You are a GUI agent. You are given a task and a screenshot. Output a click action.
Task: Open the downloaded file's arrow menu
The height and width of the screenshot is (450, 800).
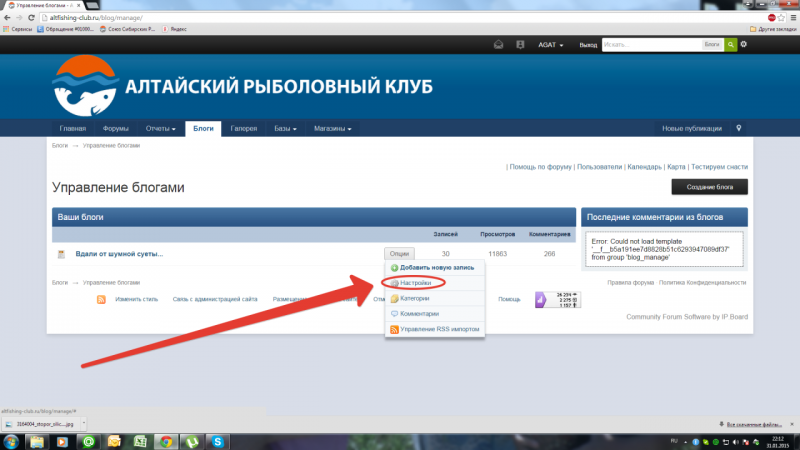pyautogui.click(x=84, y=423)
